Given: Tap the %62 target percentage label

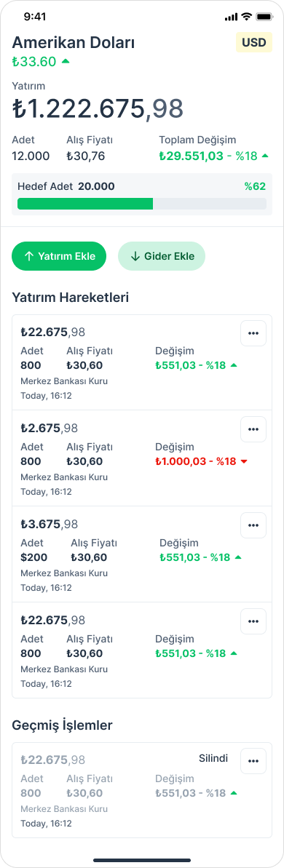Looking at the screenshot, I should point(255,186).
